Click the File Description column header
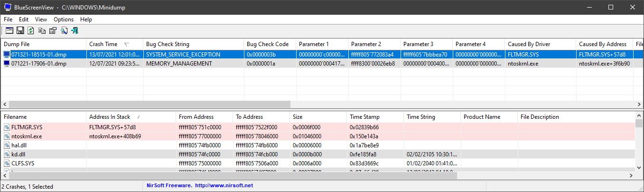 pos(577,117)
